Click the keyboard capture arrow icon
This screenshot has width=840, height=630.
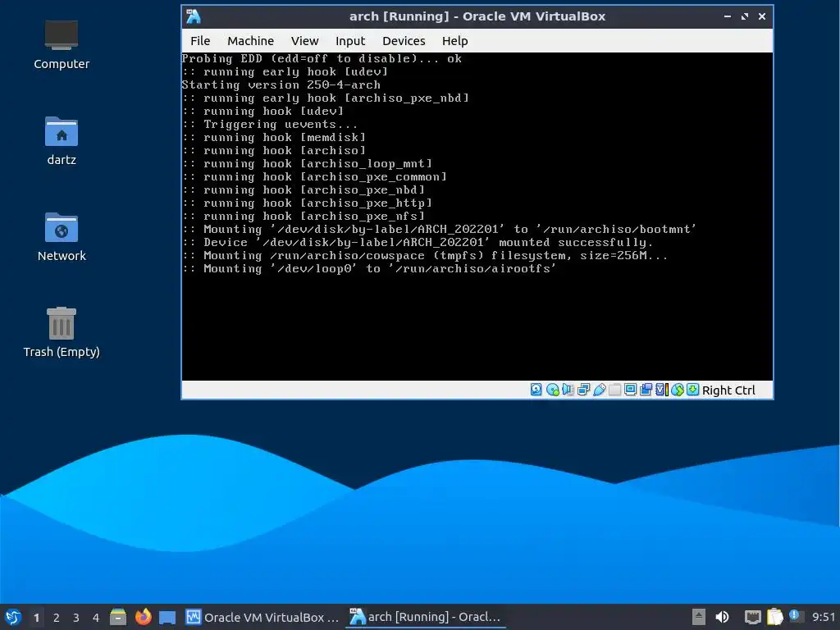click(x=692, y=390)
